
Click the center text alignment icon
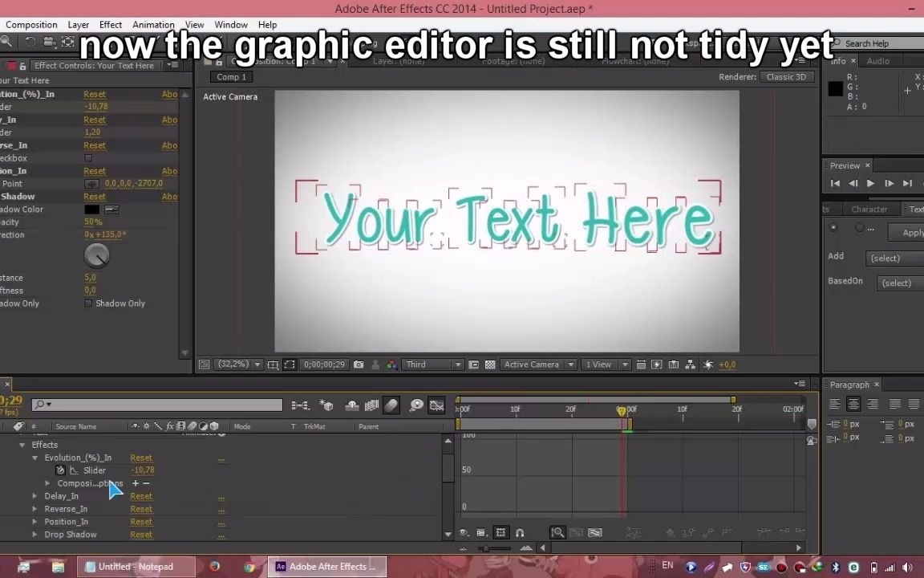853,404
